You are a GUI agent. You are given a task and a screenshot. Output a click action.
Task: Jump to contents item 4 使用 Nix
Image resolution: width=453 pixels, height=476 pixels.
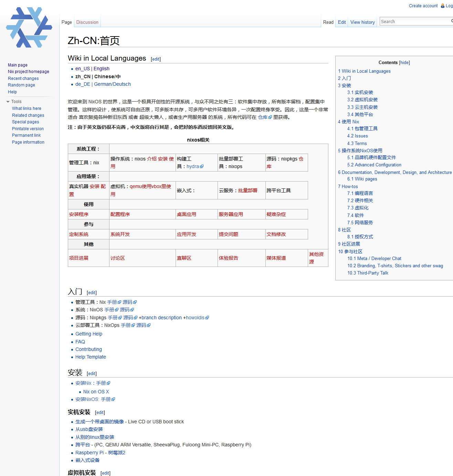[348, 122]
